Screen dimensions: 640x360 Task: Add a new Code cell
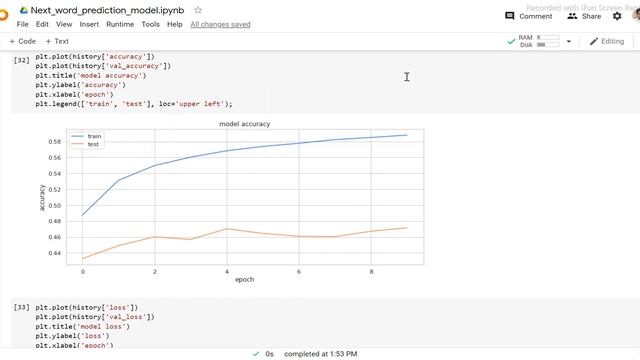coord(22,41)
